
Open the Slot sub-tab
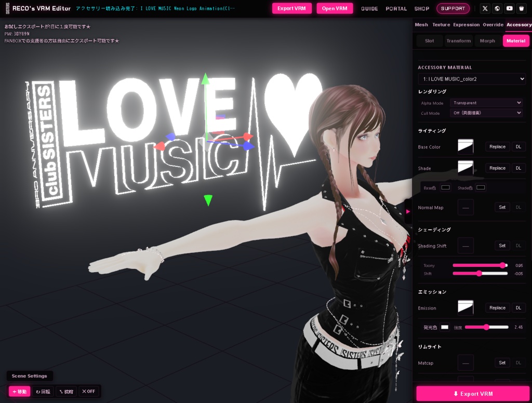pos(430,41)
